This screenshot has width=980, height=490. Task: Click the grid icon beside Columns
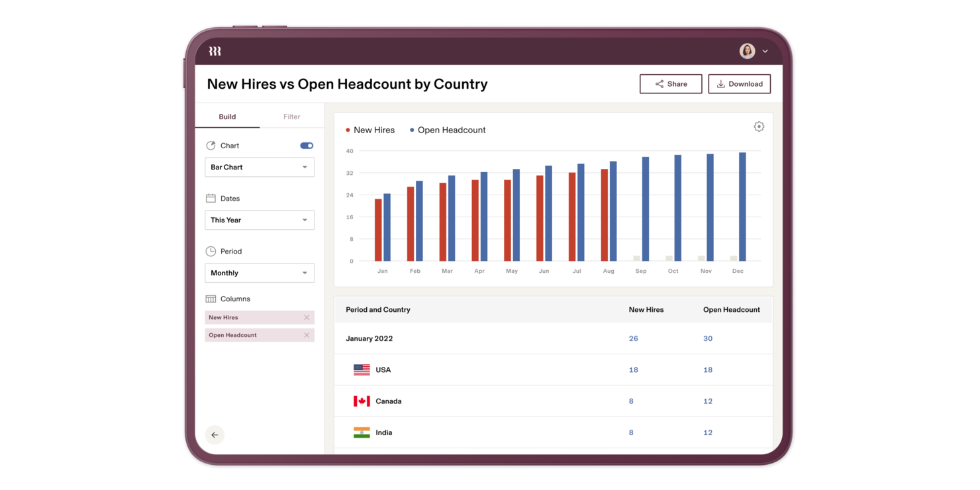[211, 299]
